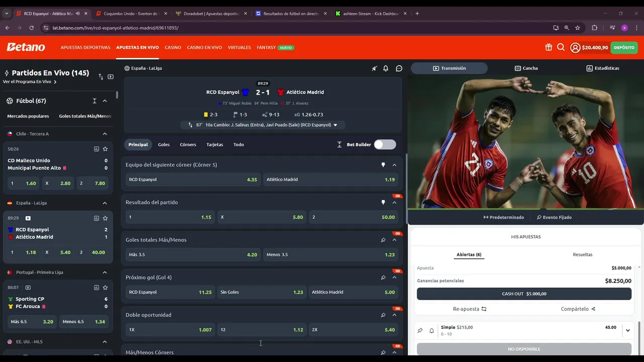Toggle the Bet Builder switch
This screenshot has width=644, height=362.
385,145
